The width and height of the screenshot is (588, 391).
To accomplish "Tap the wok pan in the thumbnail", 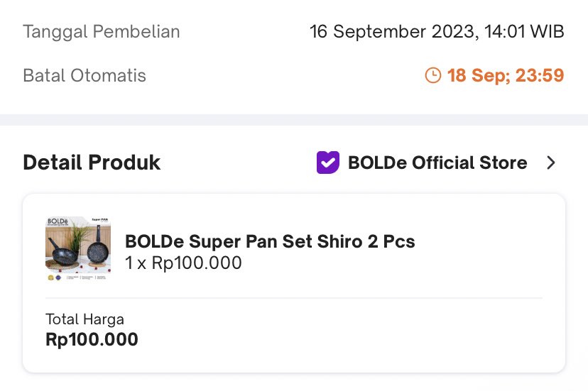I will click(x=62, y=251).
